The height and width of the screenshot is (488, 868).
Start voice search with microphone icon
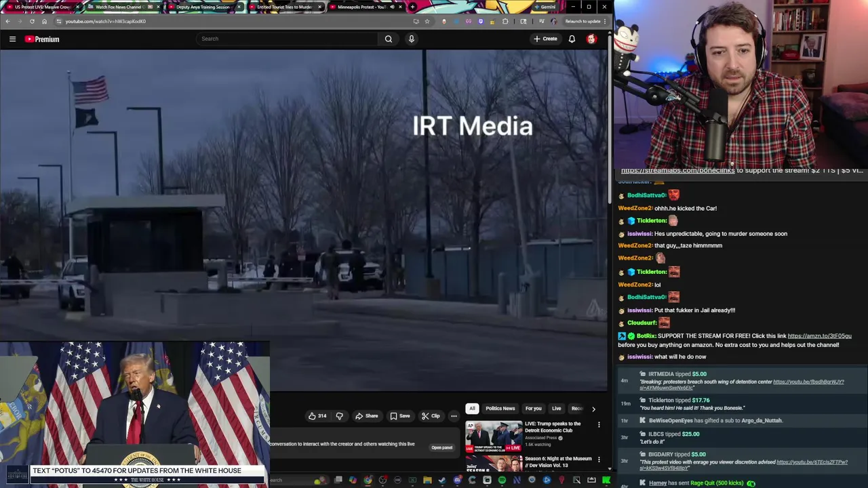pos(411,39)
